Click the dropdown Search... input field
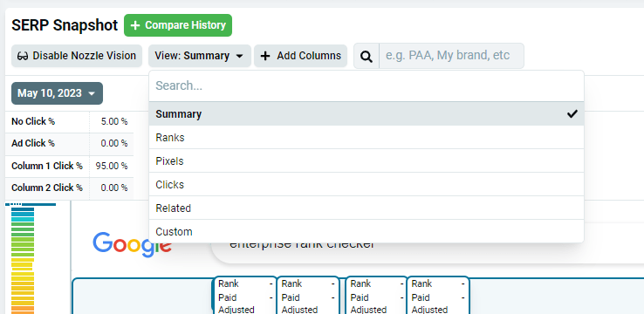 (367, 85)
